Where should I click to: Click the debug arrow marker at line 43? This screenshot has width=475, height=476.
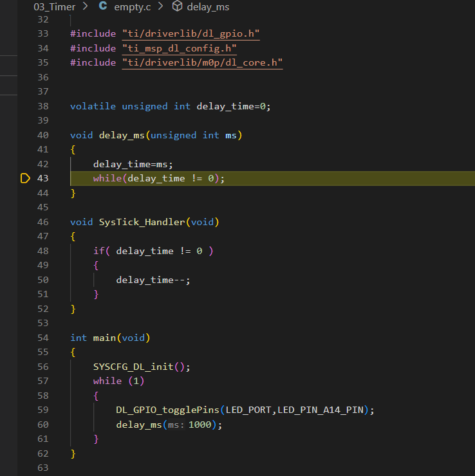pyautogui.click(x=25, y=178)
